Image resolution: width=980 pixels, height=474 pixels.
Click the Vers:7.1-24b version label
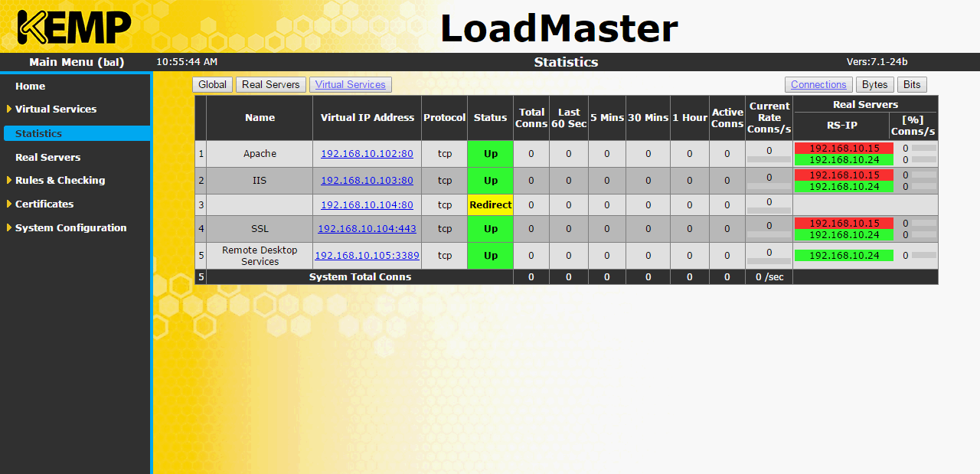[x=877, y=62]
